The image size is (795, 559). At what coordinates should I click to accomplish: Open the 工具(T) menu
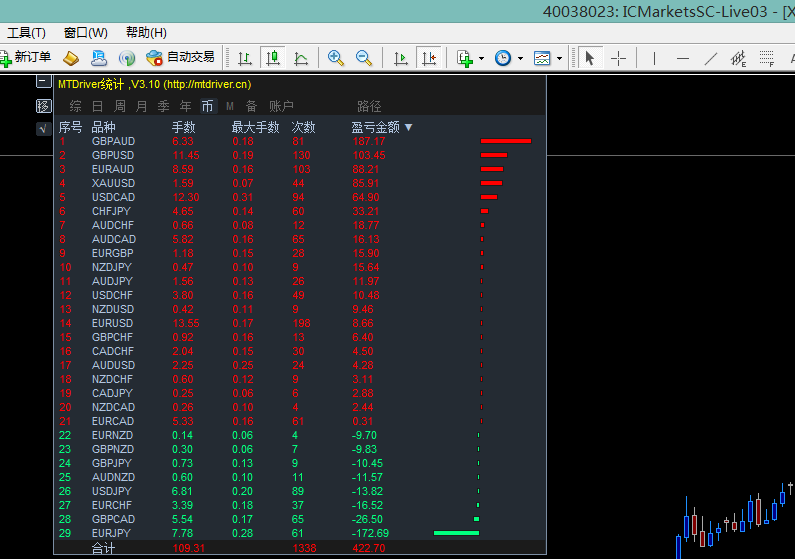point(26,33)
